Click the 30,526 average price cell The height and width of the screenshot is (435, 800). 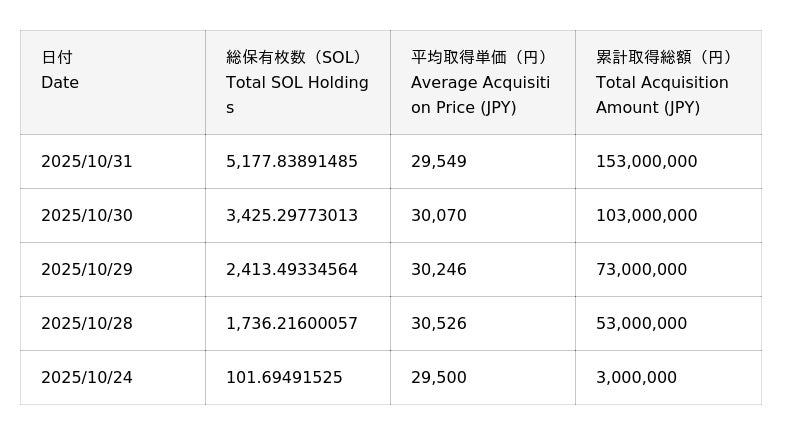click(x=439, y=324)
